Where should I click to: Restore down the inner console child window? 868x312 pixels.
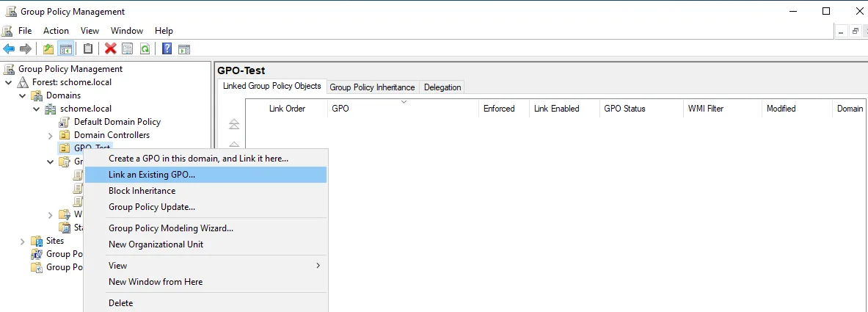856,33
